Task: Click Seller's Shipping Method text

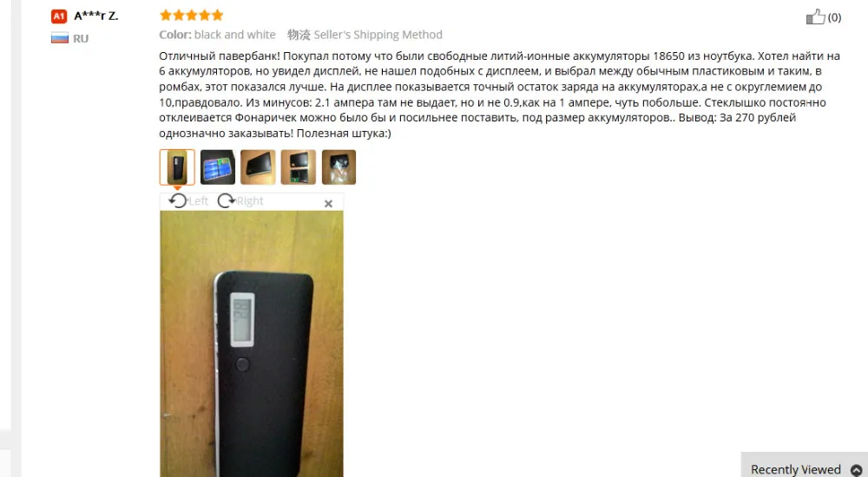Action: point(378,35)
